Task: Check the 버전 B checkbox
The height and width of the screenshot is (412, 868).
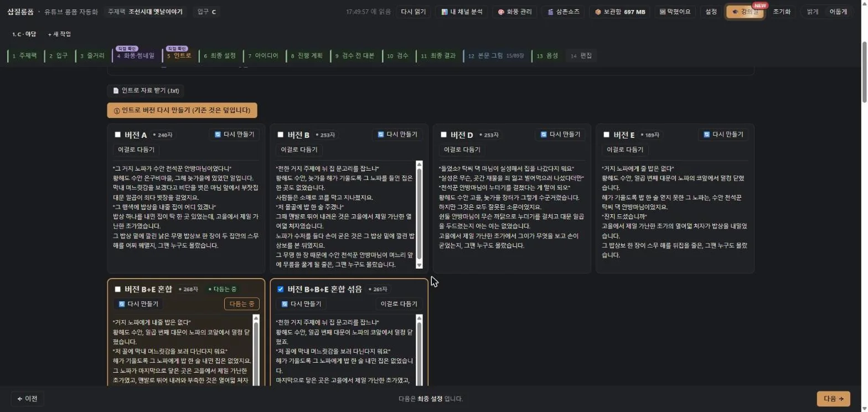Action: point(280,135)
